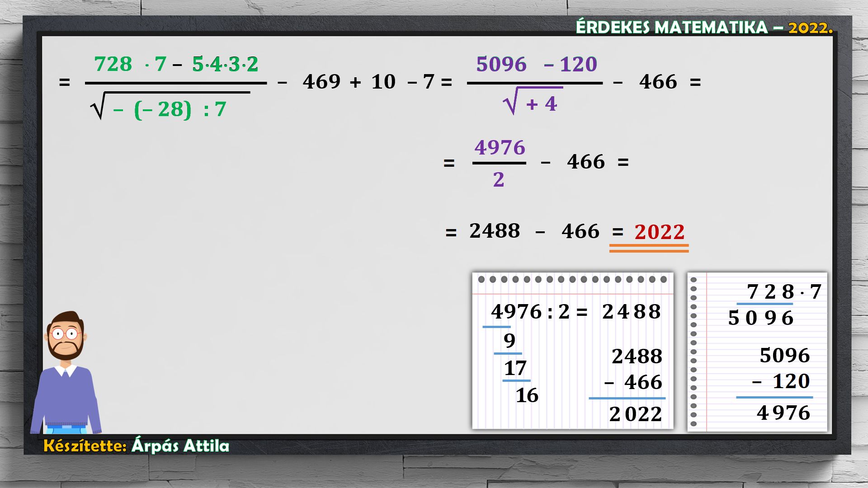Click the red result 2022

coord(659,232)
